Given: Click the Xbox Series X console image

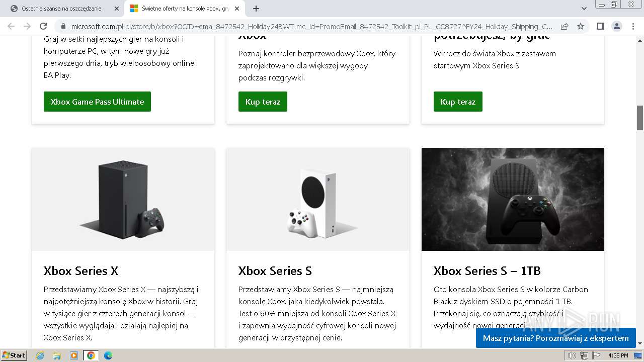Looking at the screenshot, I should pyautogui.click(x=123, y=199).
